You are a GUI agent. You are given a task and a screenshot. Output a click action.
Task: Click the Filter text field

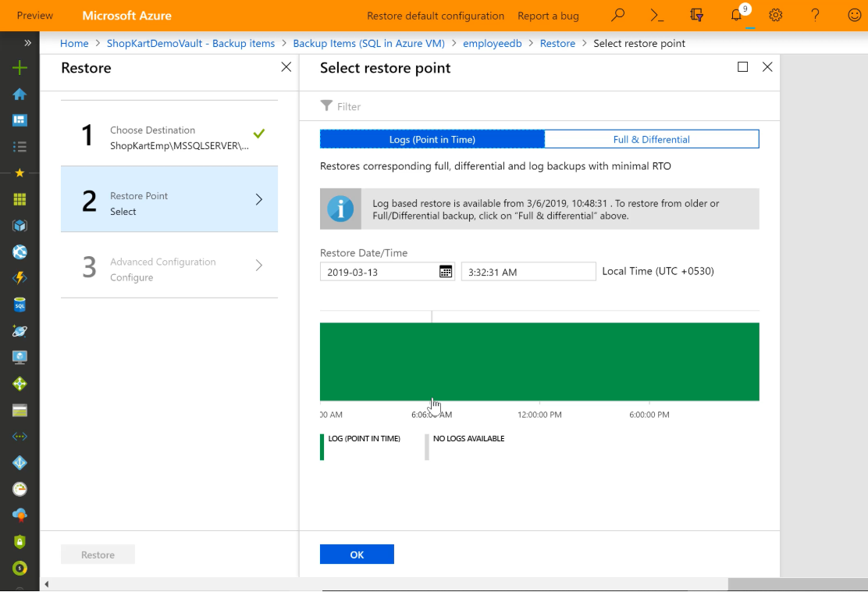coord(349,106)
